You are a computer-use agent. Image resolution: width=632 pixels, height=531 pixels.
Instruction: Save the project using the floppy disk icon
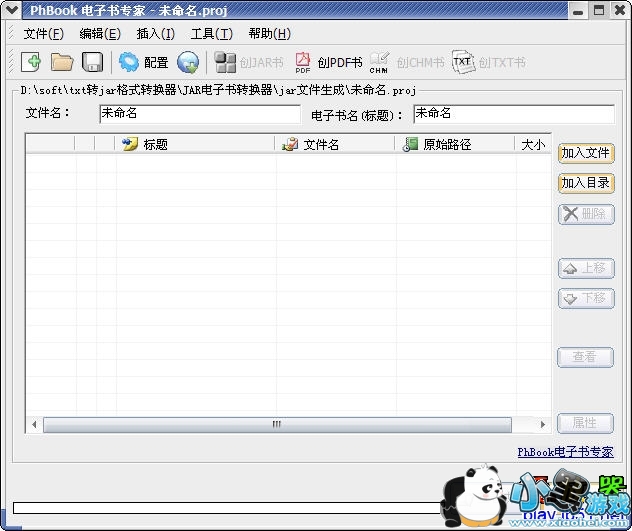click(x=92, y=62)
